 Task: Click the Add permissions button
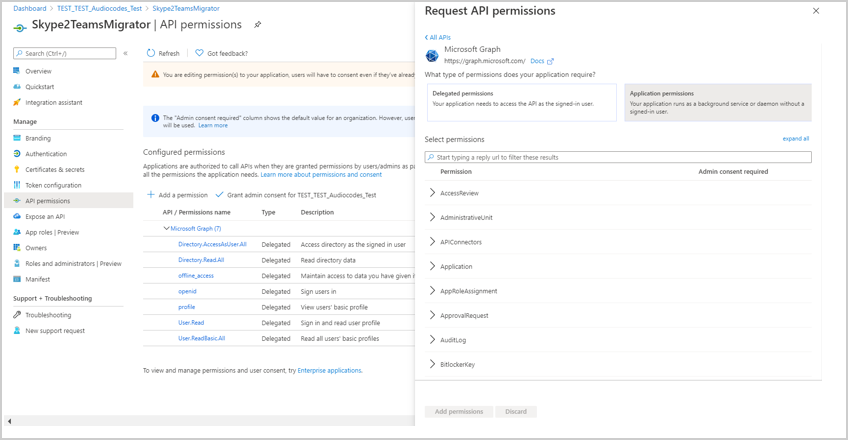[459, 411]
